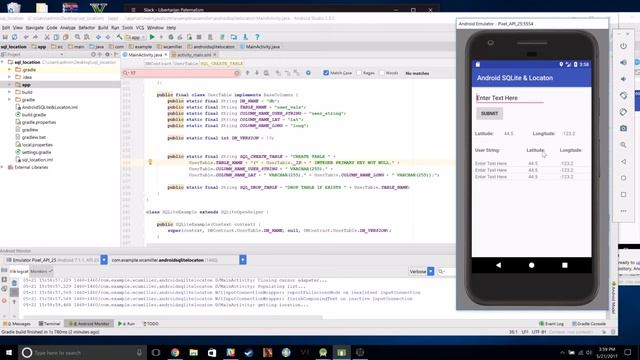The height and width of the screenshot is (360, 640).
Task: Click the Find magnifier toolbar icon
Action: click(x=77, y=37)
